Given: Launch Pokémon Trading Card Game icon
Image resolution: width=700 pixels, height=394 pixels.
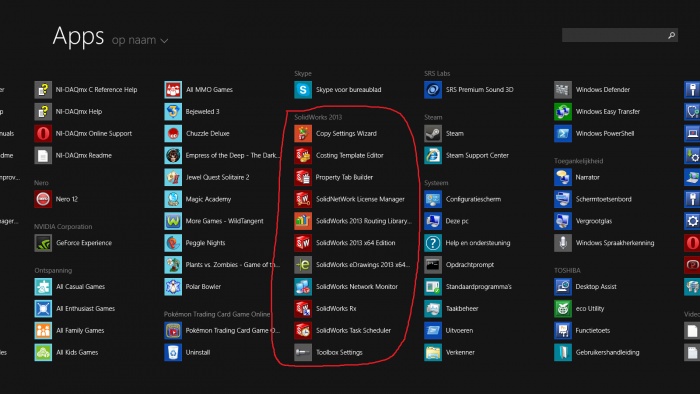Looking at the screenshot, I should [x=173, y=330].
